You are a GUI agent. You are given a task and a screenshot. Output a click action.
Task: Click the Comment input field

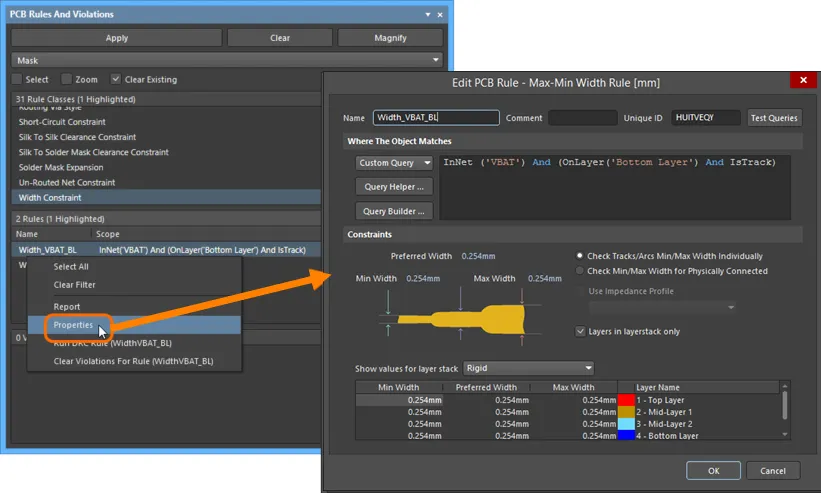(x=582, y=118)
